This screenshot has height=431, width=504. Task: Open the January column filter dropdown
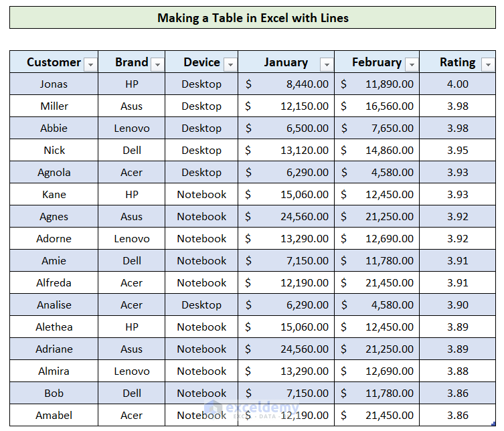tap(327, 64)
